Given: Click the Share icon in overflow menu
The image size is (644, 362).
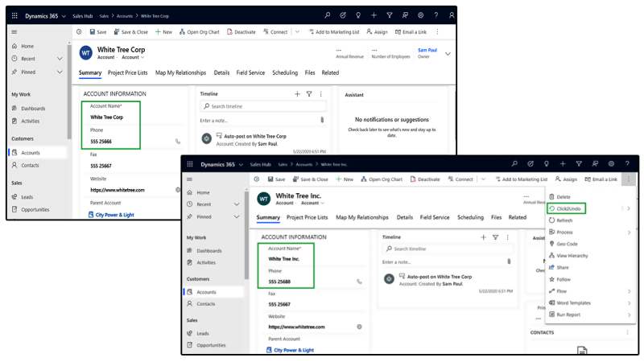Looking at the screenshot, I should tap(551, 267).
